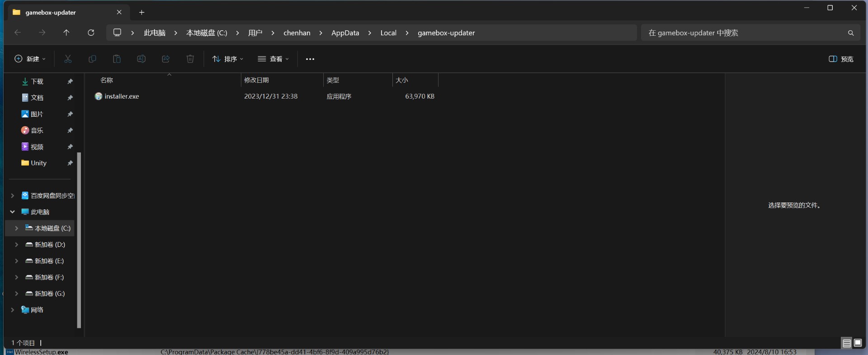
Task: Click the Share icon in toolbar
Action: pos(165,59)
